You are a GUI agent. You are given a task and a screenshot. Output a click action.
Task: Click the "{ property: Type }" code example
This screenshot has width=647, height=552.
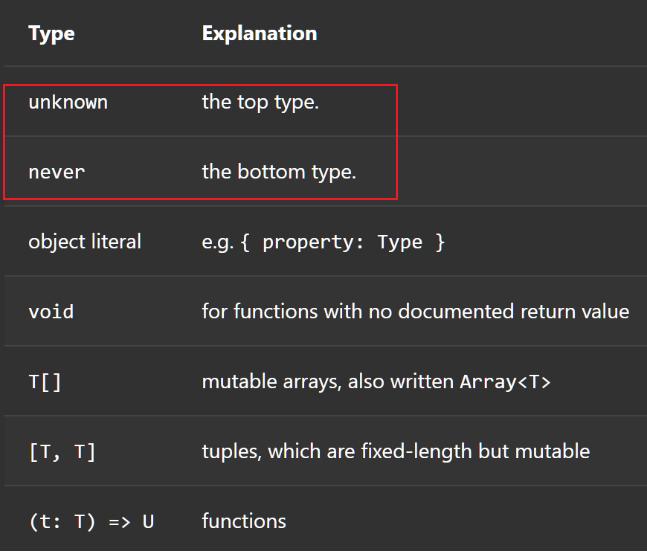(353, 242)
